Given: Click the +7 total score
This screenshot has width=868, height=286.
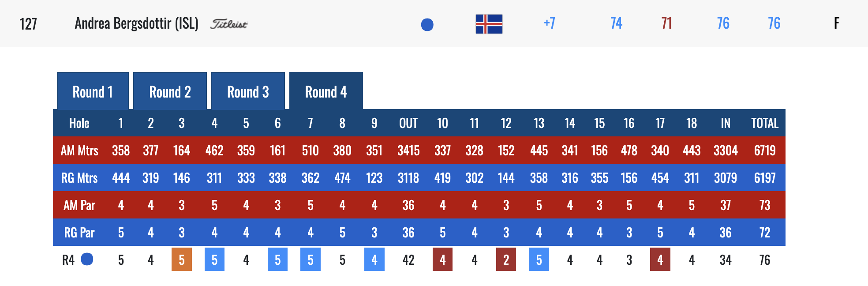Looking at the screenshot, I should [x=549, y=23].
